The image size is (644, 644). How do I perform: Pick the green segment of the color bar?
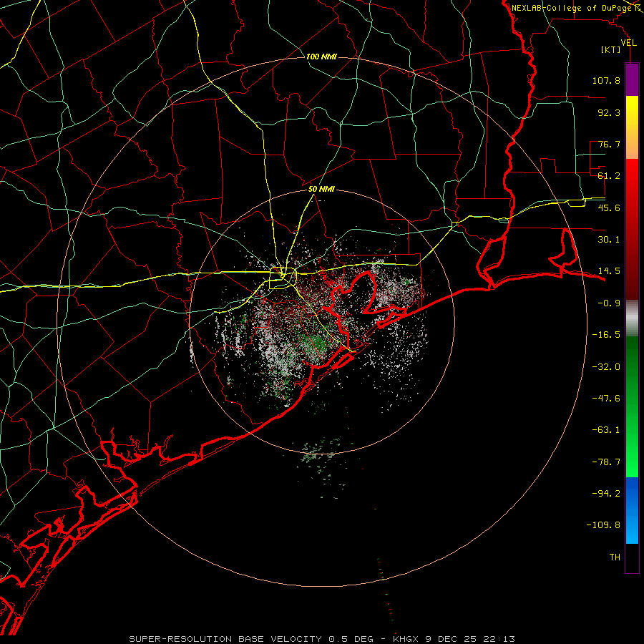tap(632, 406)
